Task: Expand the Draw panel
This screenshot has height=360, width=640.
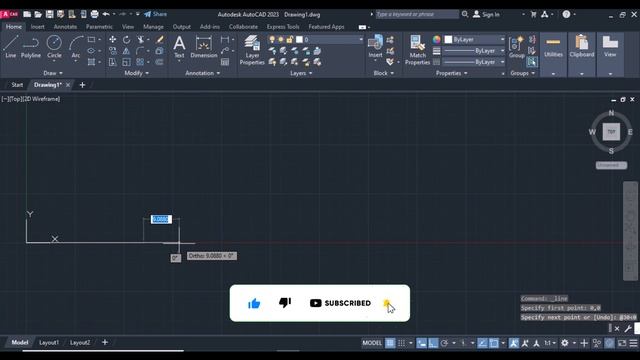Action: [53, 73]
